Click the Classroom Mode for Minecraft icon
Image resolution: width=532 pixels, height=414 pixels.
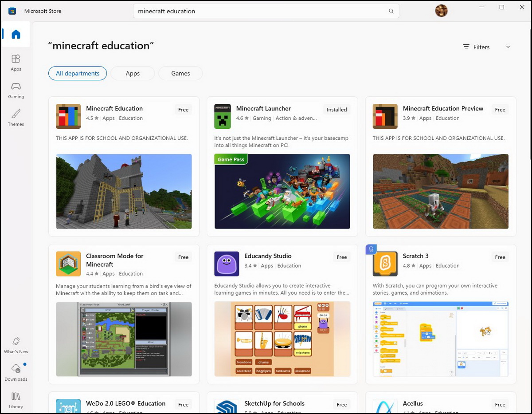(68, 264)
